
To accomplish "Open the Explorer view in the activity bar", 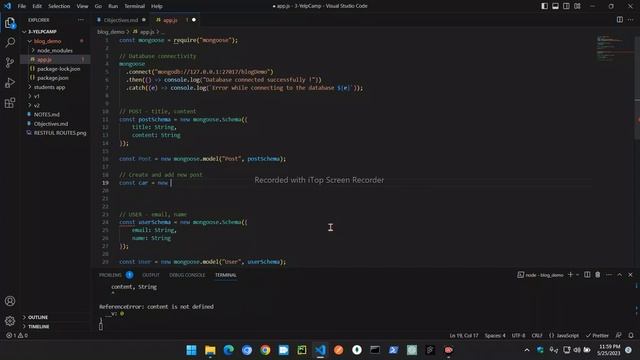I will click(x=10, y=23).
